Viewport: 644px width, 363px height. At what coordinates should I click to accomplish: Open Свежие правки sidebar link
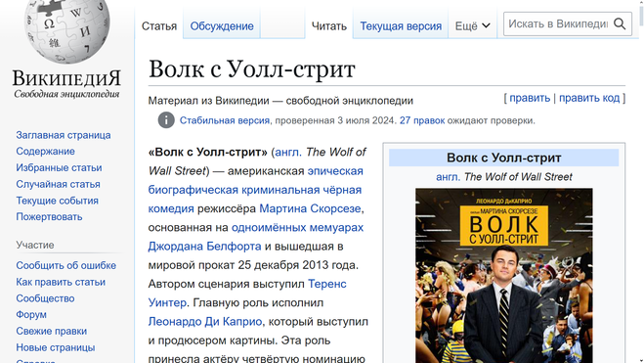tap(52, 331)
